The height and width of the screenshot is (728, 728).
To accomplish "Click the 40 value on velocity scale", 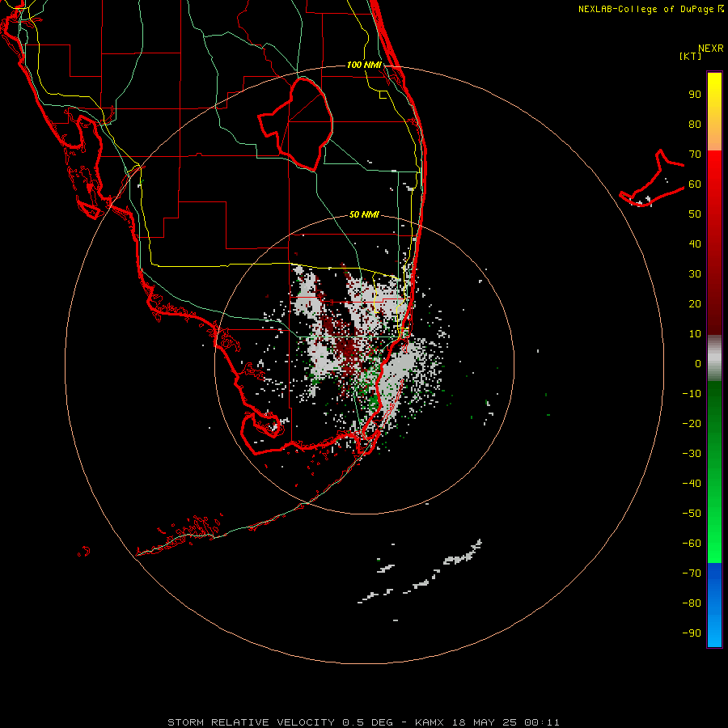I will [x=695, y=243].
